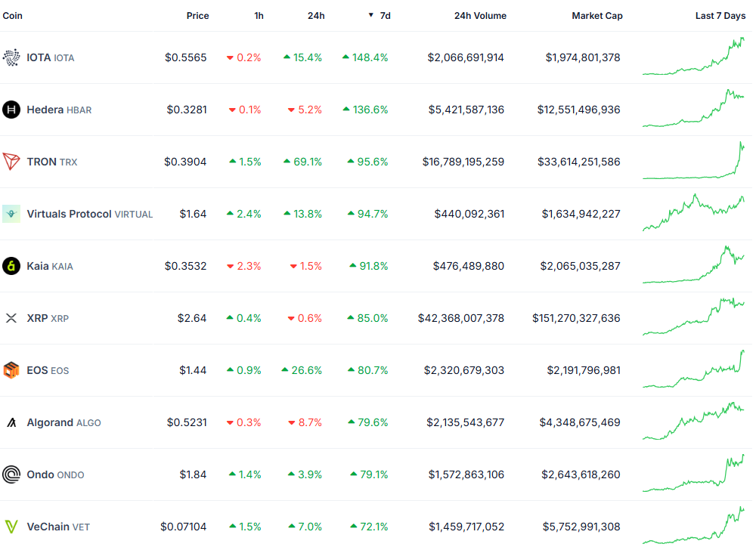Click IOTA price $0.5565
The image size is (756, 547).
(186, 58)
